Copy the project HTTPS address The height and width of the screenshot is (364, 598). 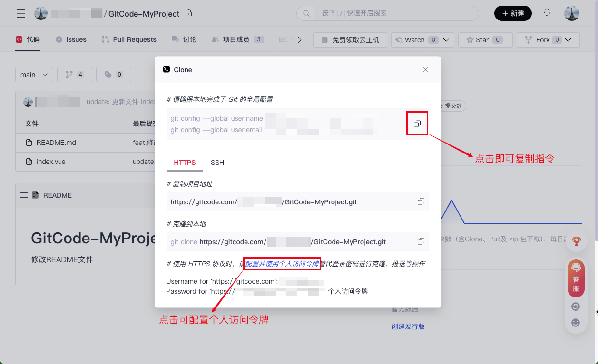421,201
